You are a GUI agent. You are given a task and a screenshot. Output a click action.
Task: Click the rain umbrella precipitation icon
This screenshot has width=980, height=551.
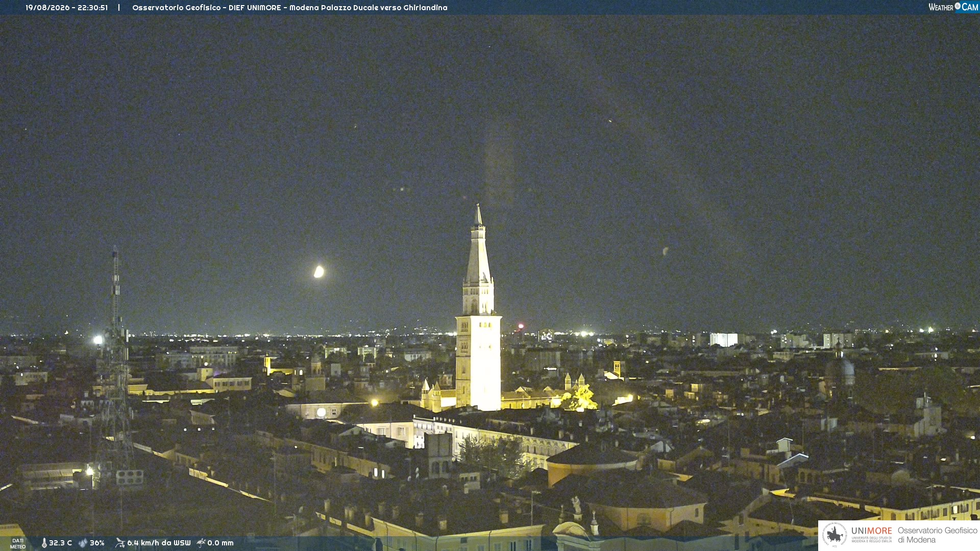(x=201, y=543)
